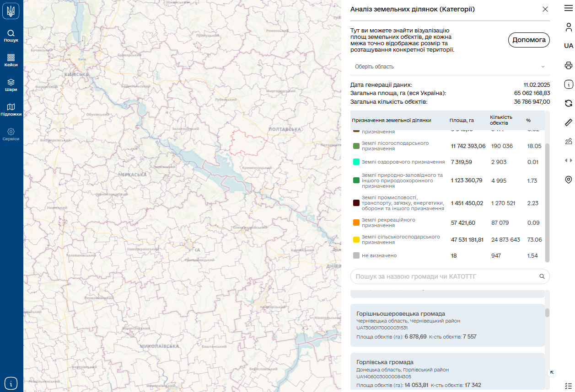Toggle the UA language switcher
This screenshot has height=392, width=575.
pyautogui.click(x=569, y=46)
